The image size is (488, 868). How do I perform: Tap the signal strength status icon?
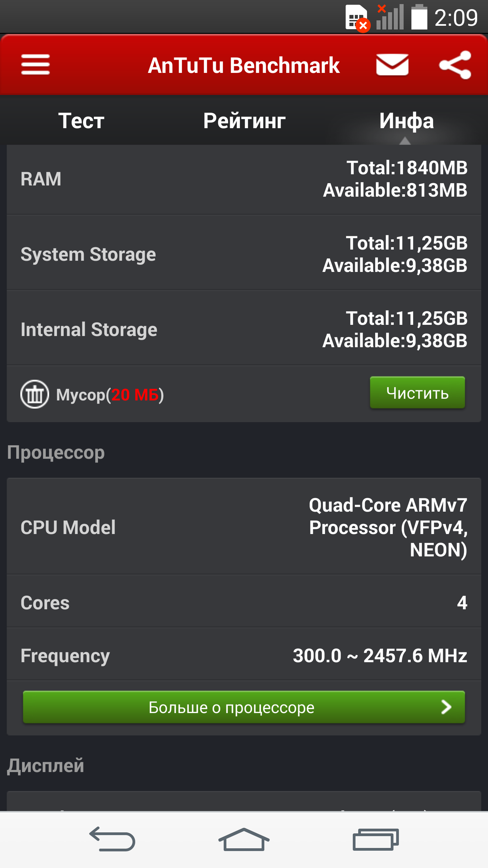390,17
